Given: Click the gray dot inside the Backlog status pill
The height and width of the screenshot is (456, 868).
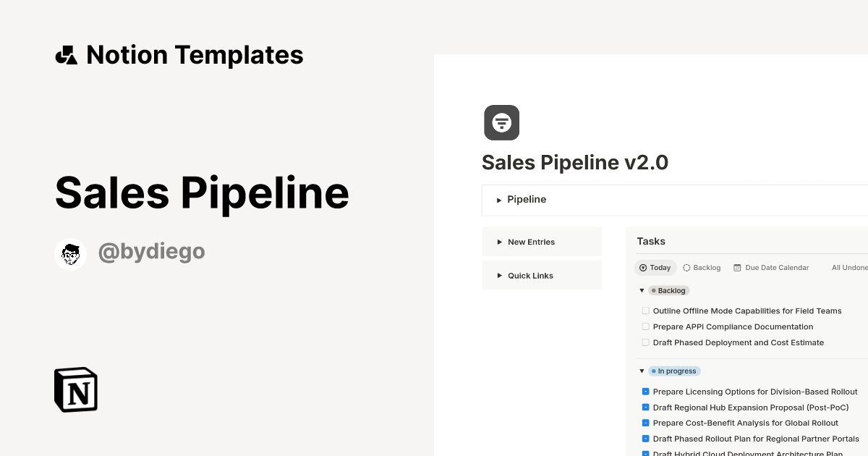Looking at the screenshot, I should pyautogui.click(x=655, y=290).
